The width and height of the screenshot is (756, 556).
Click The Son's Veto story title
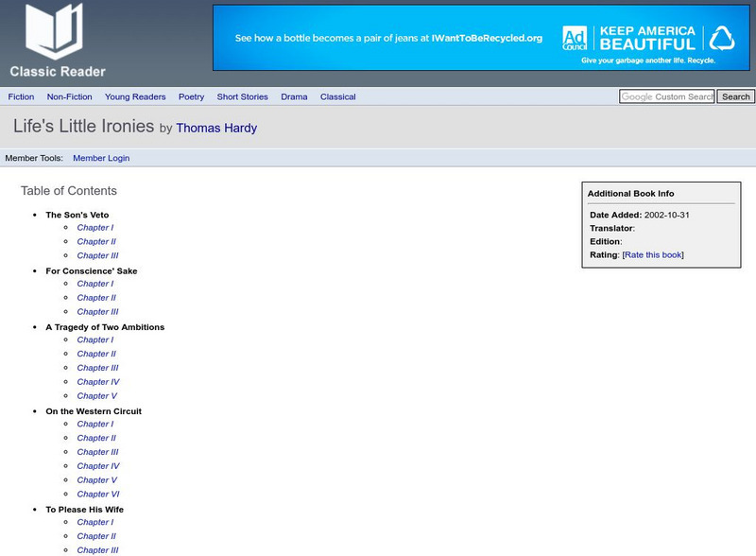click(x=77, y=215)
